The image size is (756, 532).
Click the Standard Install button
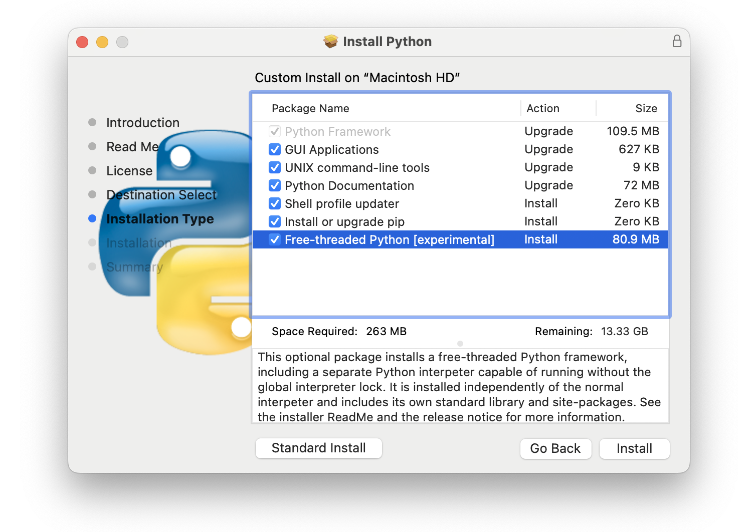[318, 448]
